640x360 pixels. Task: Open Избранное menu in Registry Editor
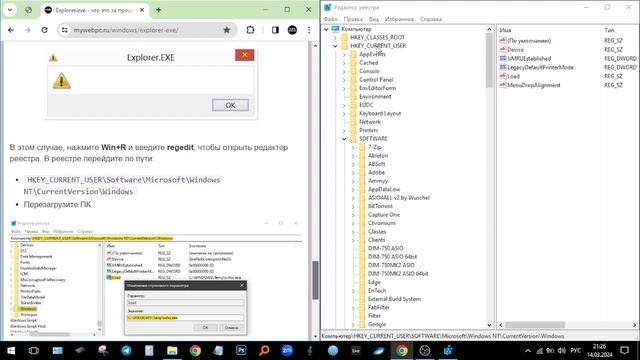click(399, 19)
